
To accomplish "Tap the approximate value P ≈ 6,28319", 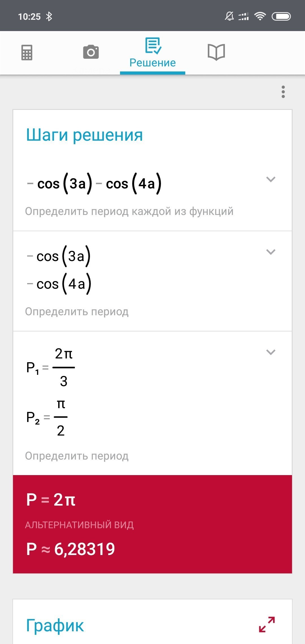I will coord(71,549).
